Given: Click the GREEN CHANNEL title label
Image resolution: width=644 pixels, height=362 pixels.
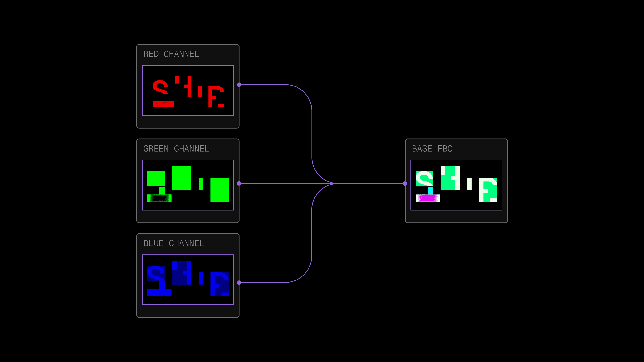Looking at the screenshot, I should tap(176, 148).
